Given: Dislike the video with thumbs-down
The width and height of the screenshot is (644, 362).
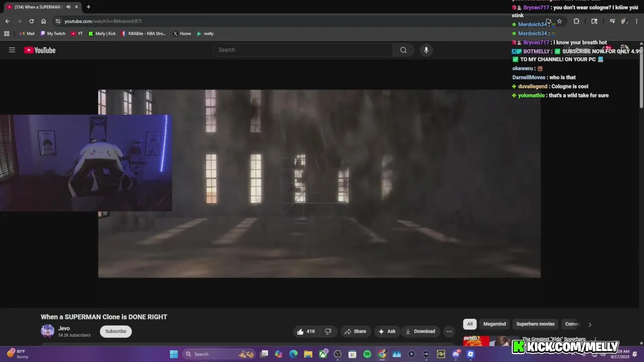Looking at the screenshot, I should pos(328,331).
